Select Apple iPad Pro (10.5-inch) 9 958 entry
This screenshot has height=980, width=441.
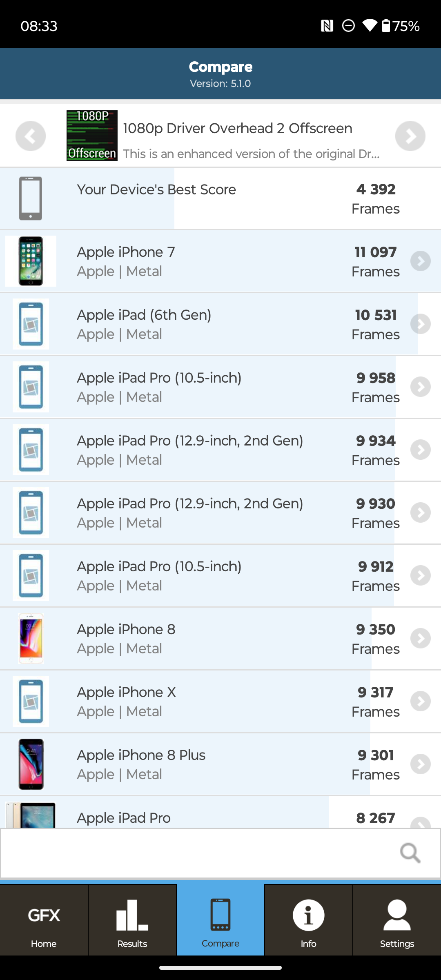click(x=204, y=387)
